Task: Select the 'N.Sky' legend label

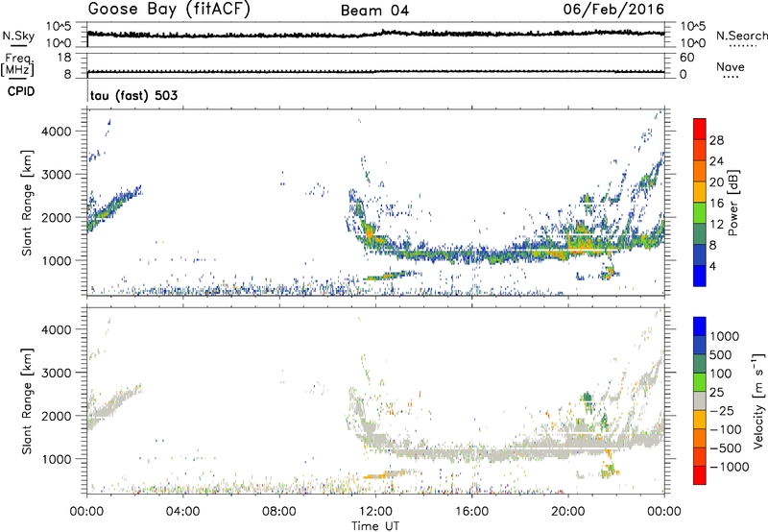Action: coord(18,36)
